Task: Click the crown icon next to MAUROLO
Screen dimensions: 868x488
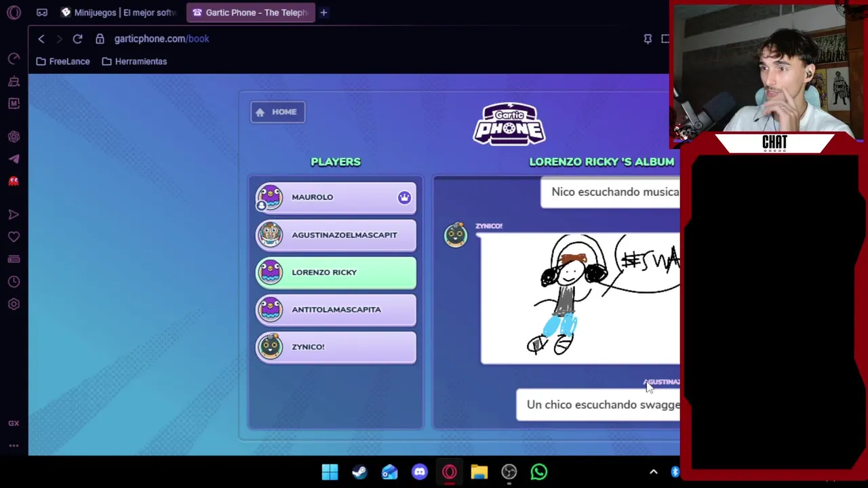Action: 404,197
